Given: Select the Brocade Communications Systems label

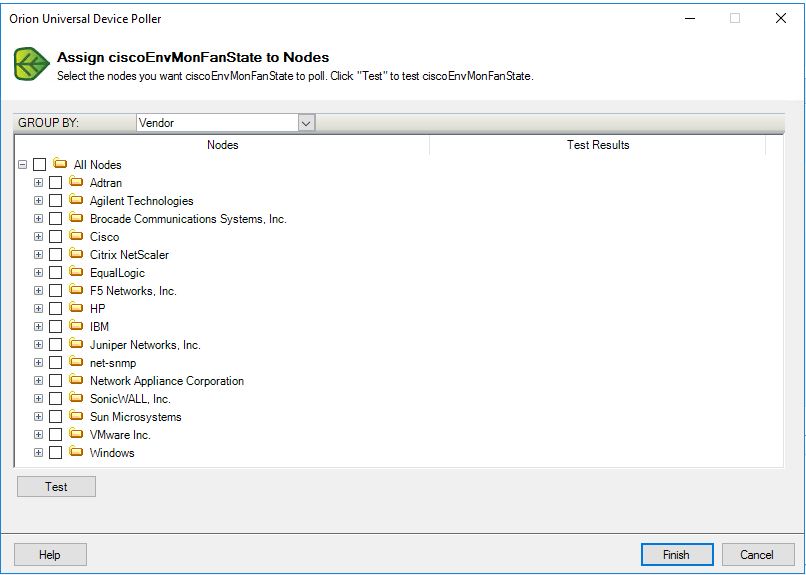Looking at the screenshot, I should tap(188, 219).
